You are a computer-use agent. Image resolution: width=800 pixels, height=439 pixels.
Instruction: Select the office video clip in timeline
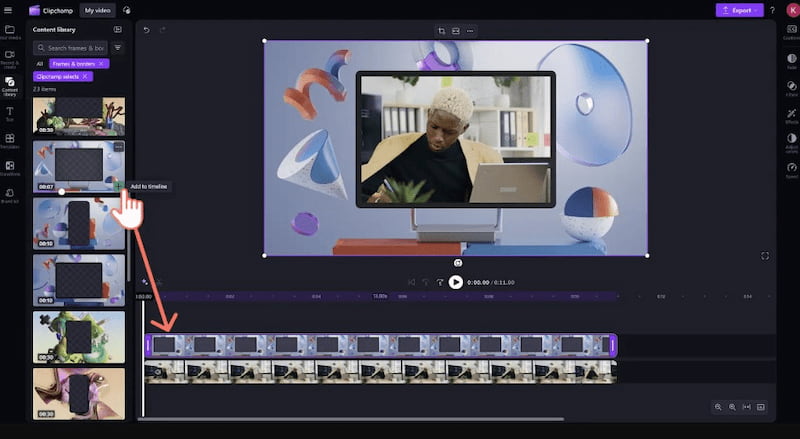(x=381, y=372)
